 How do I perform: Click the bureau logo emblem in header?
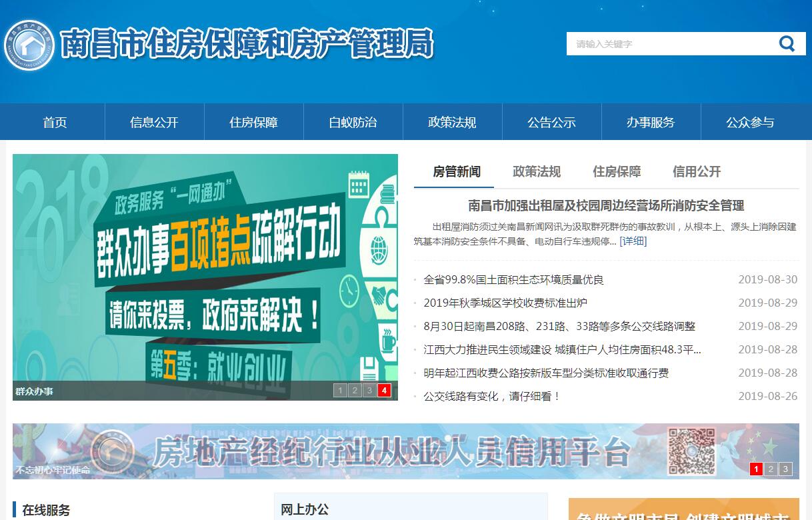point(29,45)
